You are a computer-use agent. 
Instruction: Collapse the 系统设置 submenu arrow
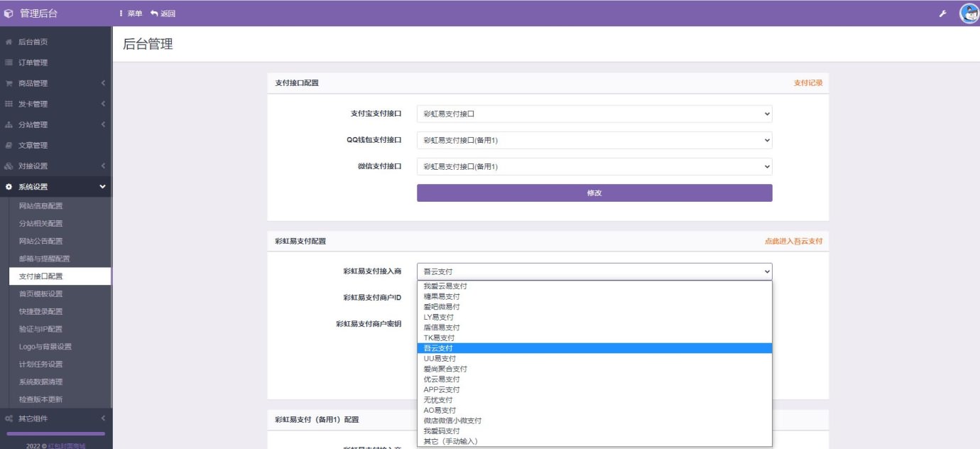click(103, 187)
